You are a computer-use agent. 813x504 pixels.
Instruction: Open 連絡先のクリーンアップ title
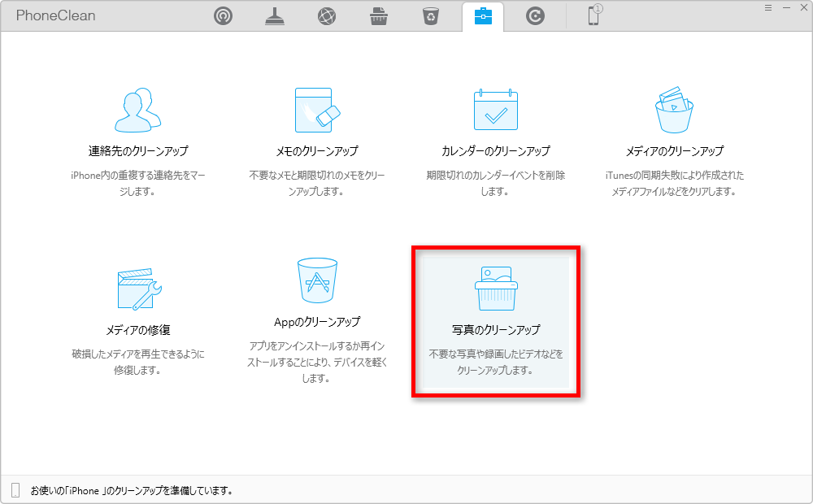(x=138, y=151)
